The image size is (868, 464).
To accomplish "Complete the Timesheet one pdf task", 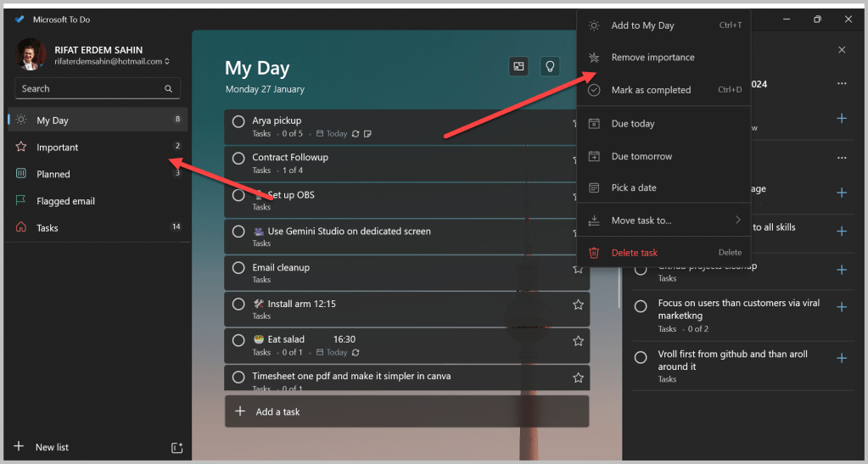I will pos(238,377).
